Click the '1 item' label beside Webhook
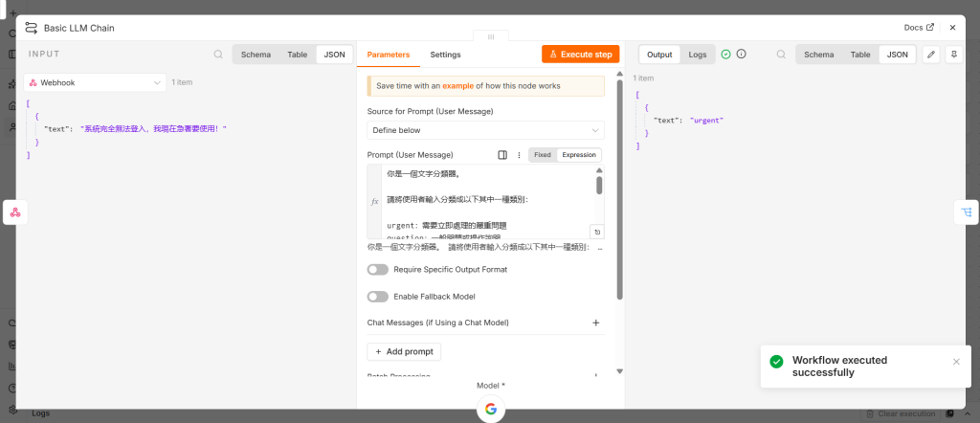980x423 pixels. click(182, 82)
